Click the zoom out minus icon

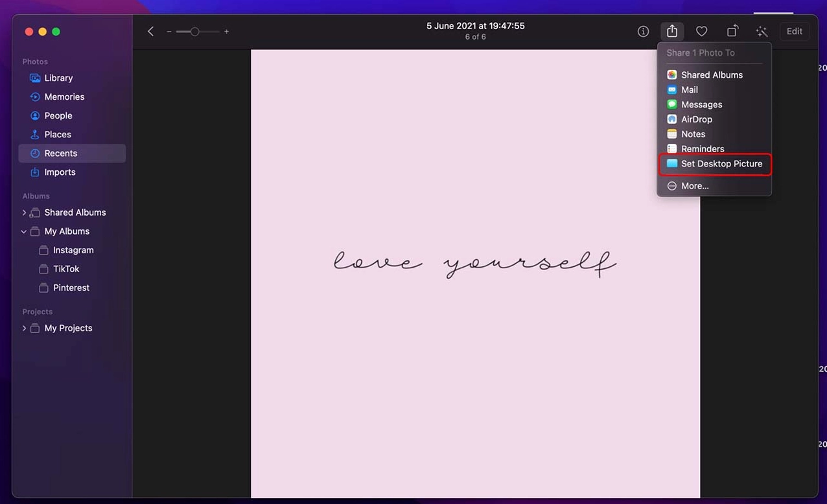[x=169, y=32]
